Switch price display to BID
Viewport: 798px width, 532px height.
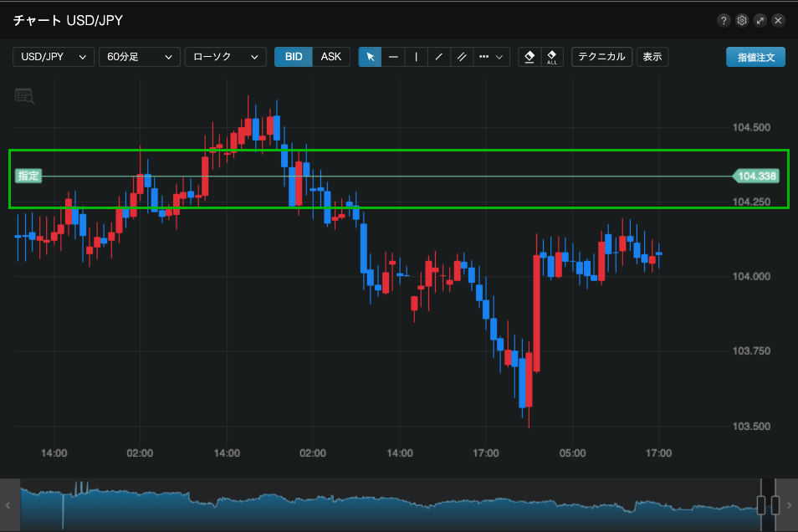click(x=294, y=57)
